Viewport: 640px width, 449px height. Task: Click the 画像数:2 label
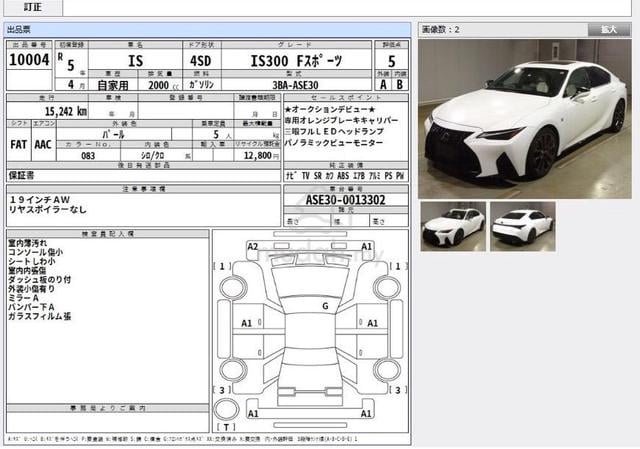[441, 29]
